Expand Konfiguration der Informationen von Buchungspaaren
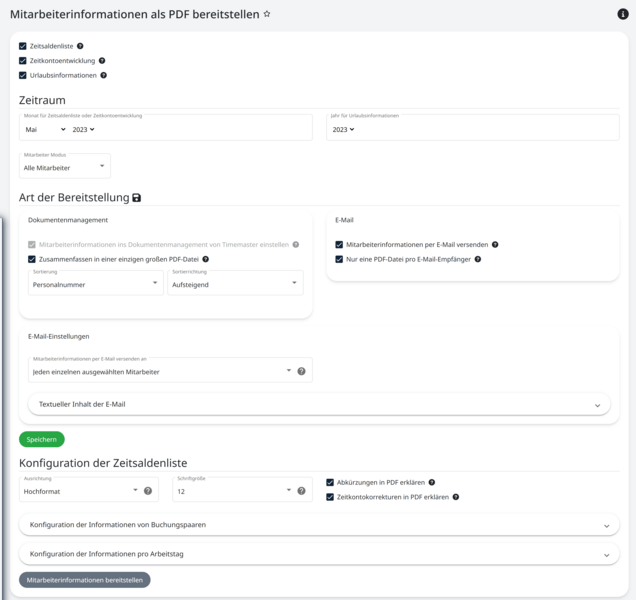 click(318, 524)
